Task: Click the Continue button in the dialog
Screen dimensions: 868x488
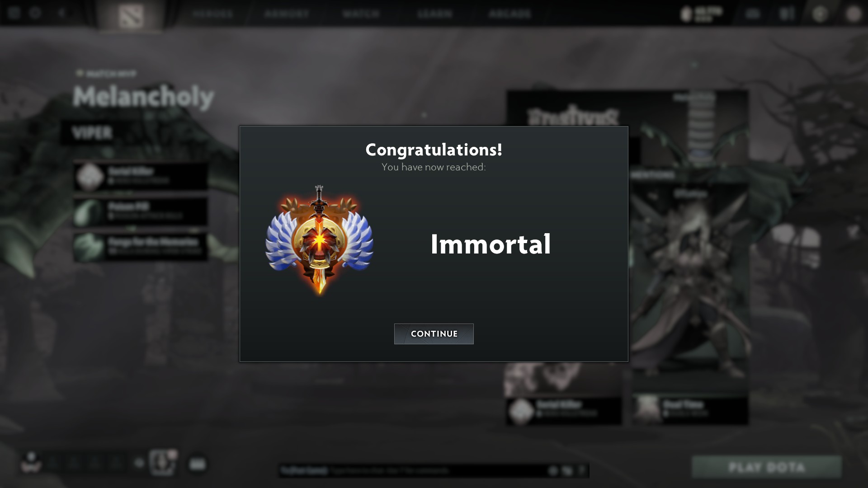Action: (x=434, y=334)
